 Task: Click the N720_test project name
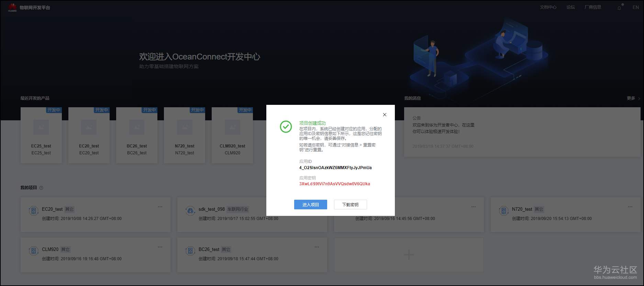[x=522, y=209]
